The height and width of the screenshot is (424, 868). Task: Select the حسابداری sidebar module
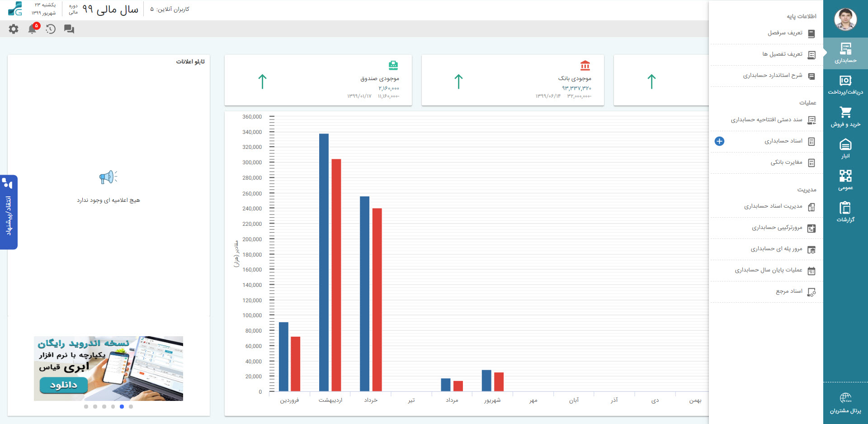845,53
